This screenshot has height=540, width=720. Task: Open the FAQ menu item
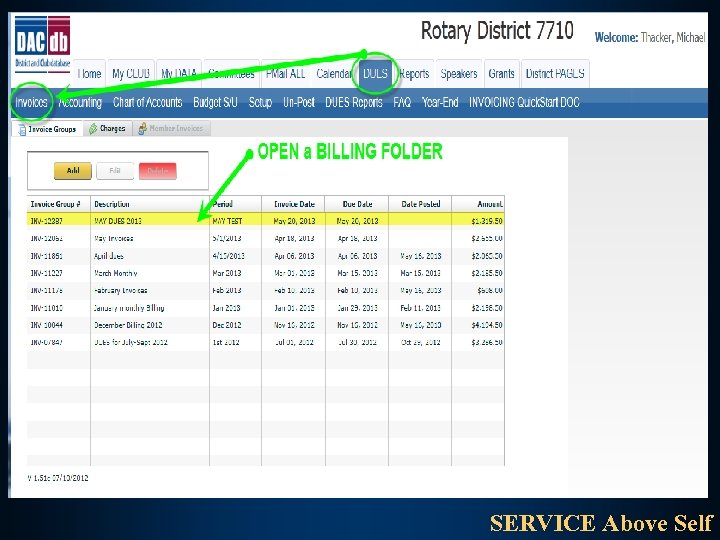click(x=402, y=102)
